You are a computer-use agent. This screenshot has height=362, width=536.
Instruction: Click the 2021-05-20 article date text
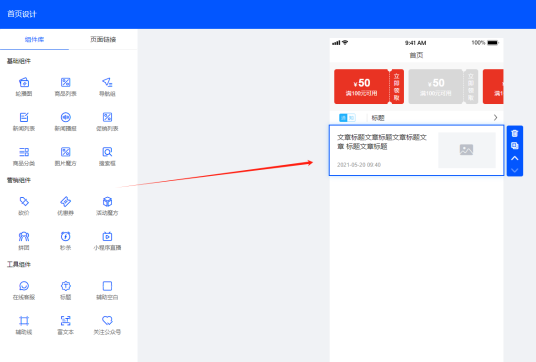coord(359,165)
